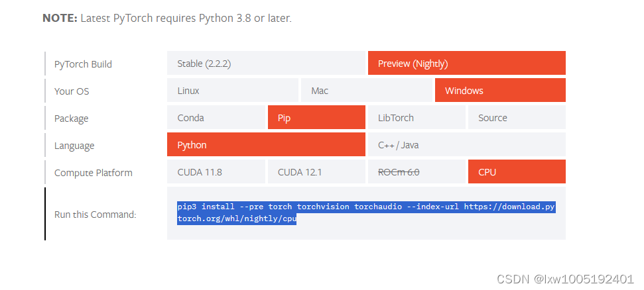This screenshot has height=290, width=644.
Task: Choose CUDA 12.1 compute platform
Action: [x=316, y=171]
